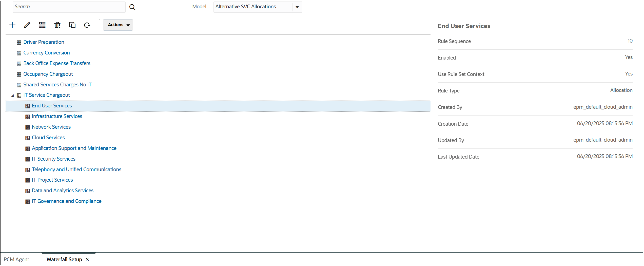Screen dimensions: 644x266
Task: Click inside the Search input field
Action: point(68,7)
